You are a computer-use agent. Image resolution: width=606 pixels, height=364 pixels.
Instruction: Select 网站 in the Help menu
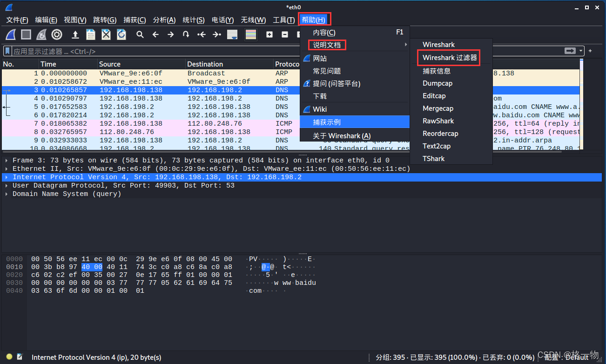point(355,59)
